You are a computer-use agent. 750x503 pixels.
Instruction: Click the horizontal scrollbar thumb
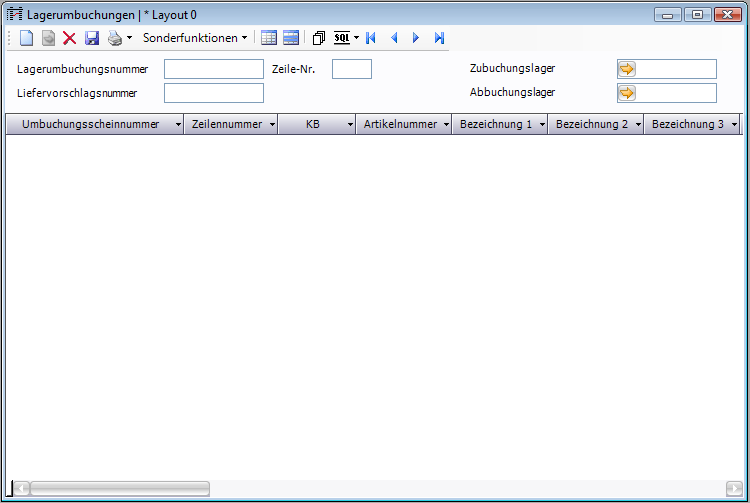(118, 489)
